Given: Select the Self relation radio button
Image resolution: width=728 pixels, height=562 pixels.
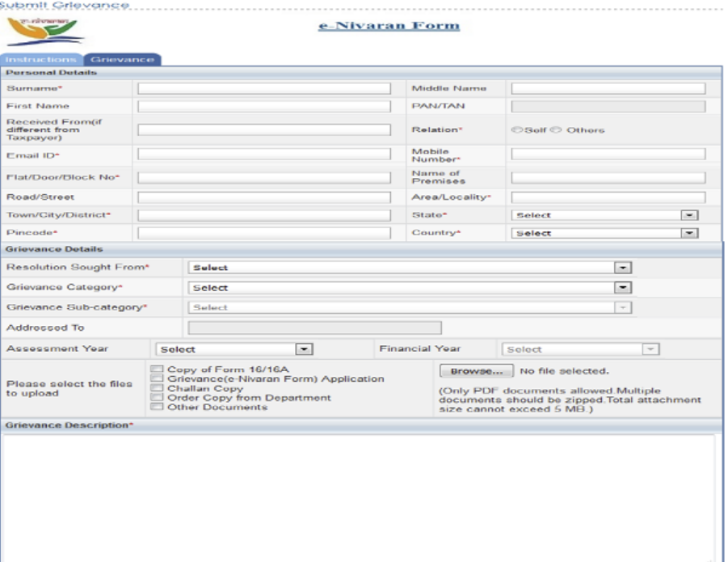Looking at the screenshot, I should click(517, 129).
